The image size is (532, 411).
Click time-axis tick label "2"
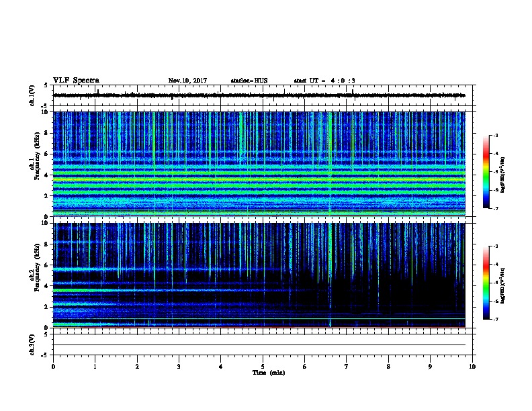click(137, 367)
